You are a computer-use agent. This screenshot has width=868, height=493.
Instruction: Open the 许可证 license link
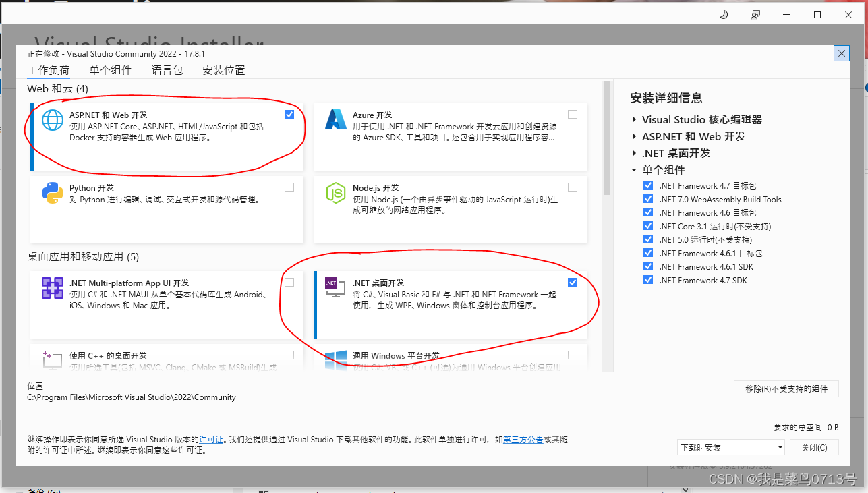pyautogui.click(x=211, y=439)
